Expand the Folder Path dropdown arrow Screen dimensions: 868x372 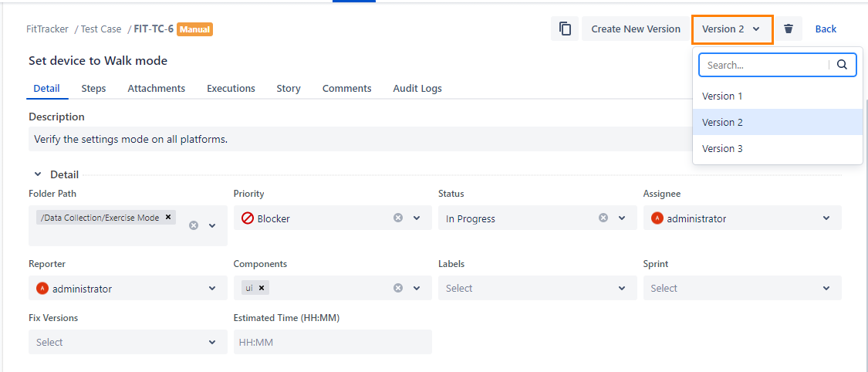click(x=212, y=225)
